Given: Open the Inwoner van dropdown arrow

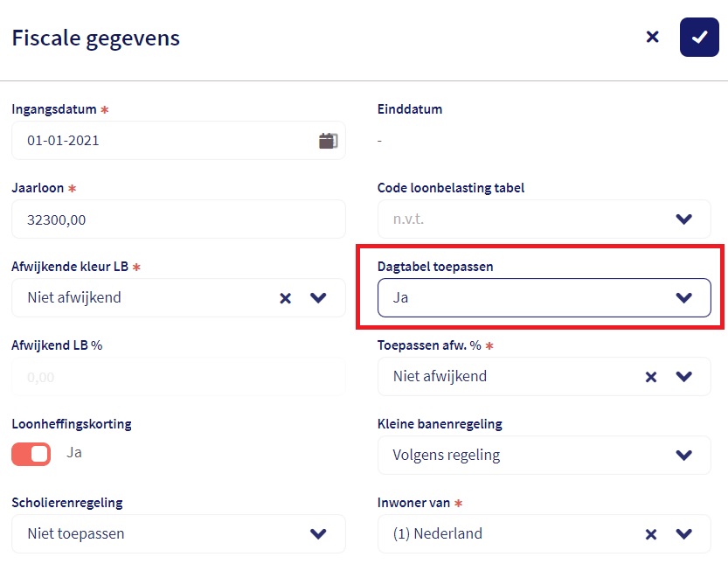Looking at the screenshot, I should coord(683,534).
